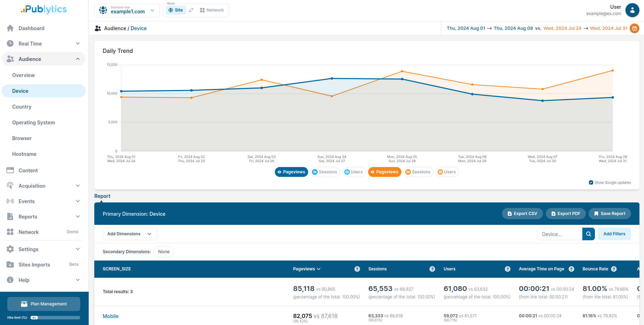644x325 pixels.
Task: Click the example1.com globe icon
Action: tap(103, 10)
